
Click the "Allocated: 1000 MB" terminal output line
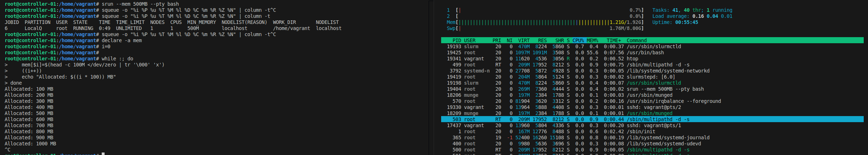tap(30, 144)
